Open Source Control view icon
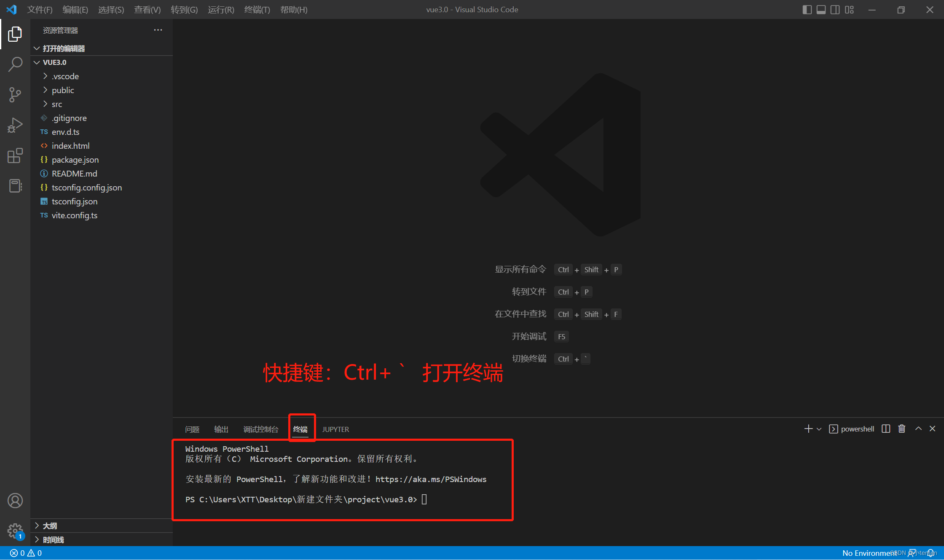This screenshot has height=560, width=944. (15, 95)
